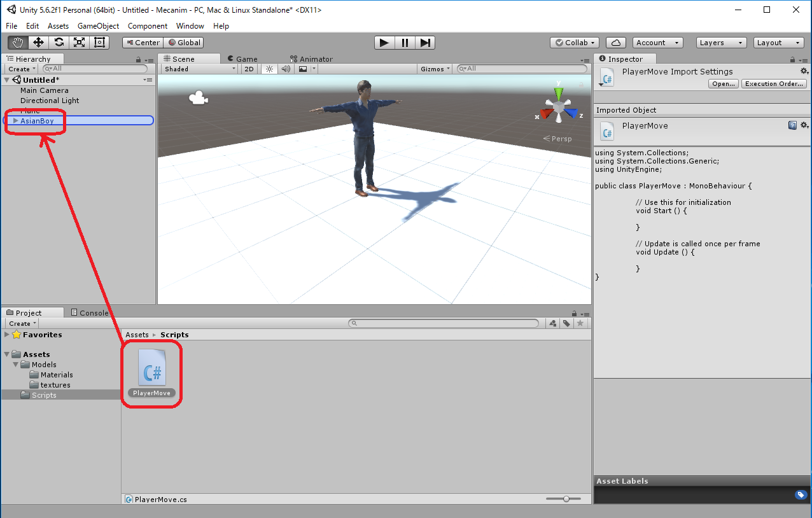This screenshot has width=812, height=518.
Task: Toggle 2D scene view mode
Action: tap(249, 69)
